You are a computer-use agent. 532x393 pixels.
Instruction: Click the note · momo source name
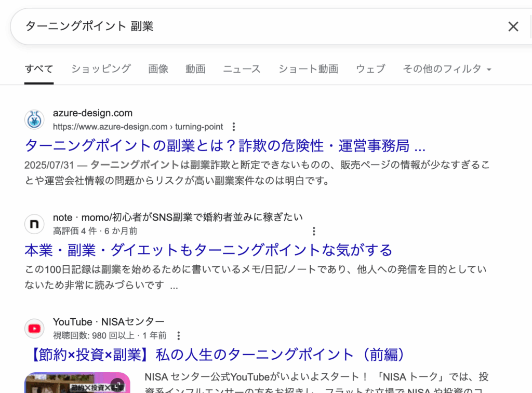178,218
